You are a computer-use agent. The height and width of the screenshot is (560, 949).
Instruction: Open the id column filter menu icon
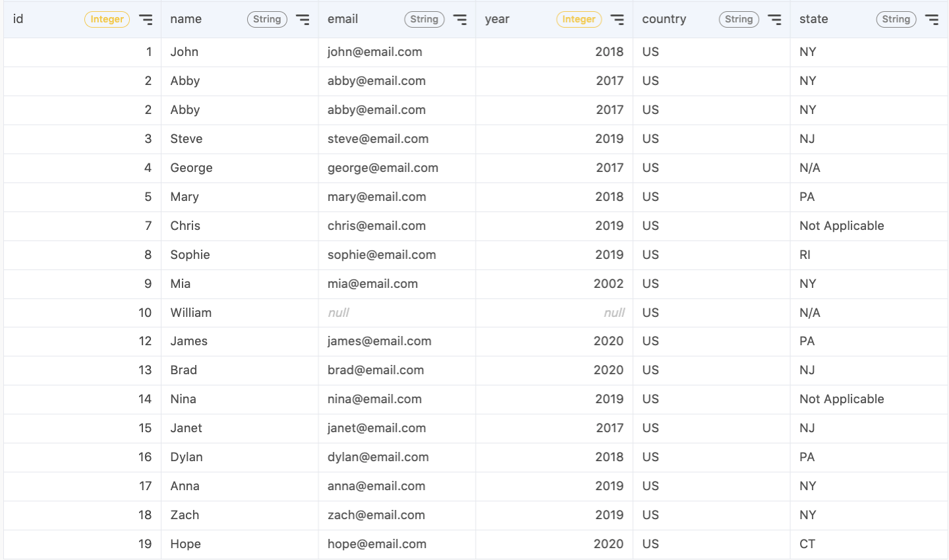146,20
